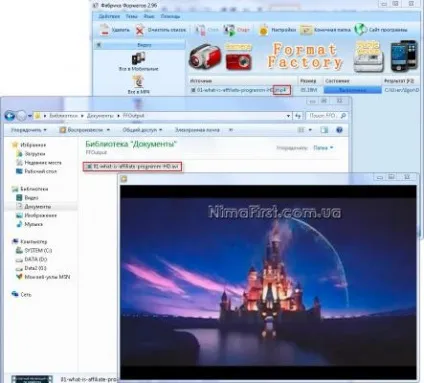Click the video thumbnail in Explorer details pane
Viewport: 424px width, 383px height.
point(32,379)
